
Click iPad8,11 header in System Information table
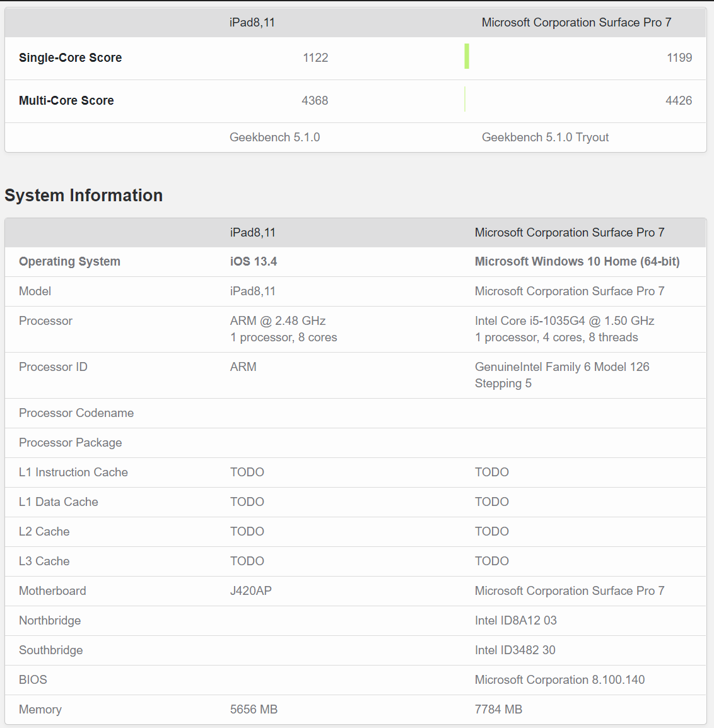[252, 233]
